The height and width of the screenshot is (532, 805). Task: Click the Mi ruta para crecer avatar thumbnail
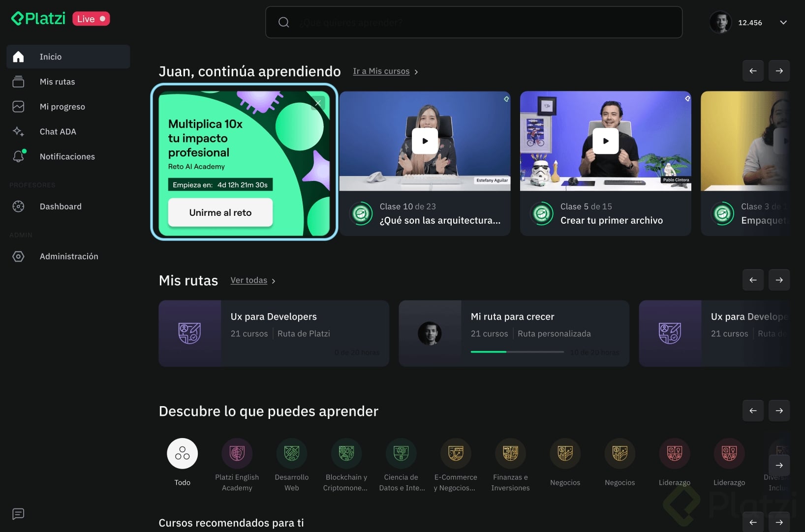430,333
